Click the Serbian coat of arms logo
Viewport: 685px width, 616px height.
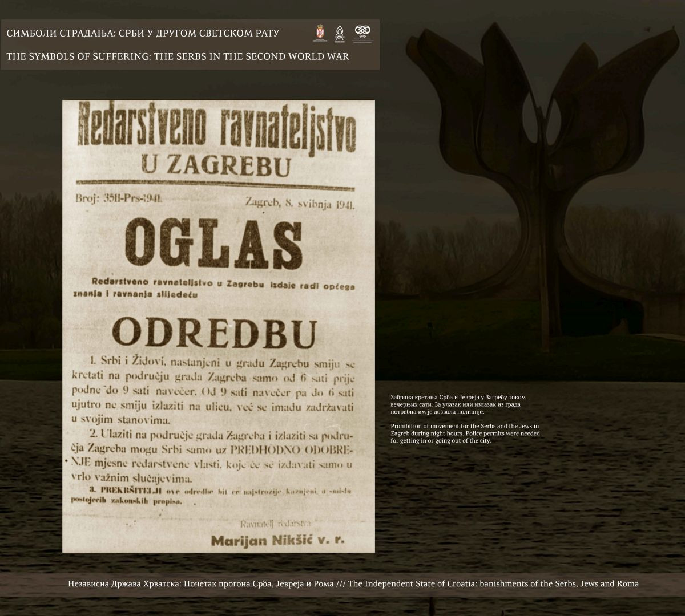coord(321,33)
